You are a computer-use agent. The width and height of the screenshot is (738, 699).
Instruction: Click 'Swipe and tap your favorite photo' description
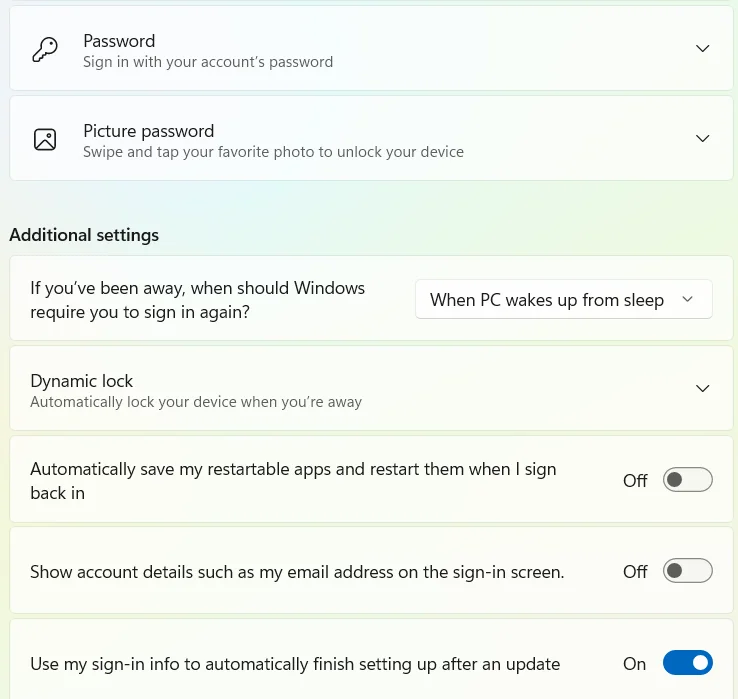pyautogui.click(x=273, y=152)
